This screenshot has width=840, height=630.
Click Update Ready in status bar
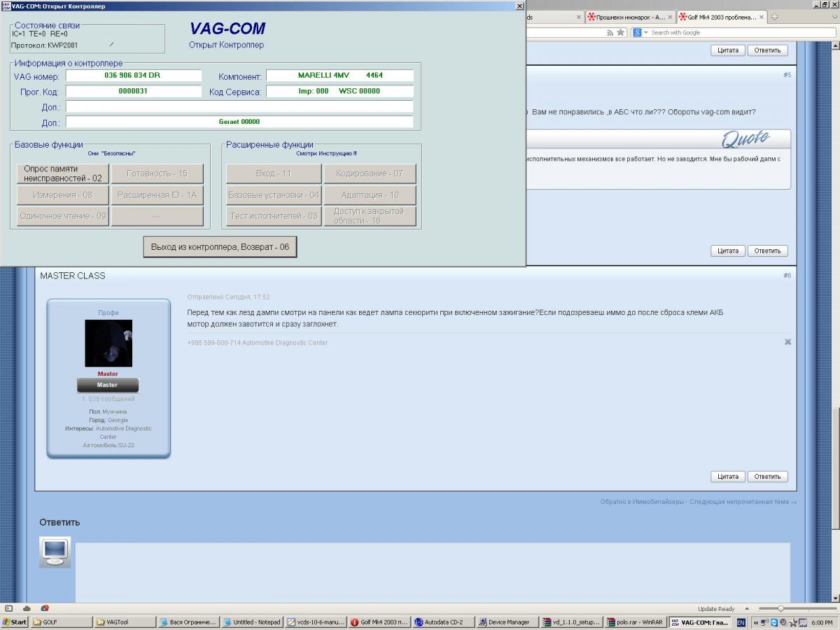click(x=716, y=609)
